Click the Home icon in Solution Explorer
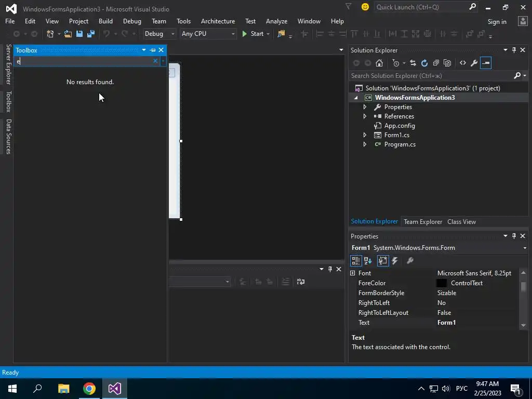Image resolution: width=532 pixels, height=399 pixels. (379, 63)
